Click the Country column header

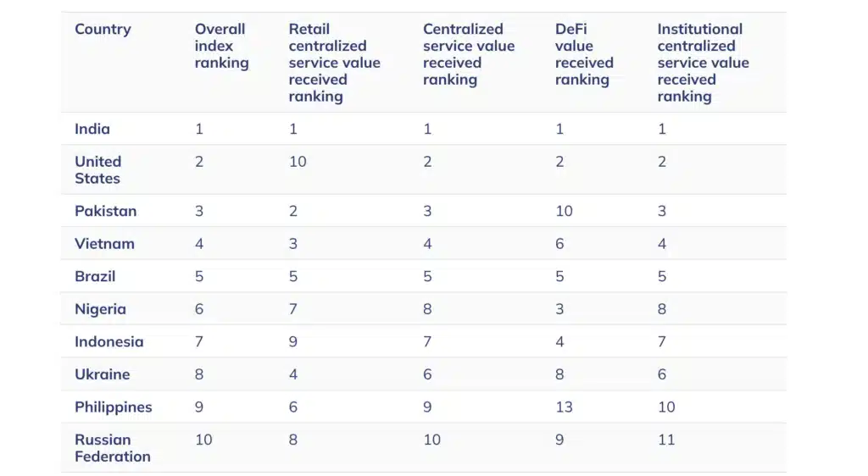(103, 30)
